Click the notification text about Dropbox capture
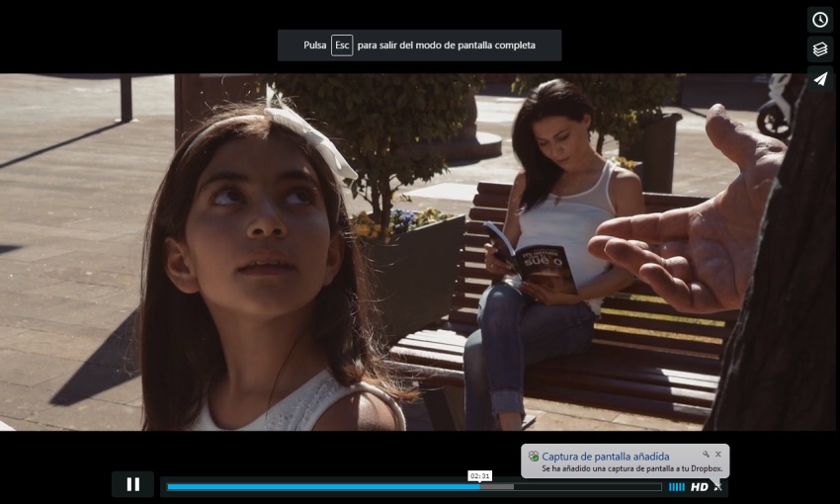 point(632,468)
